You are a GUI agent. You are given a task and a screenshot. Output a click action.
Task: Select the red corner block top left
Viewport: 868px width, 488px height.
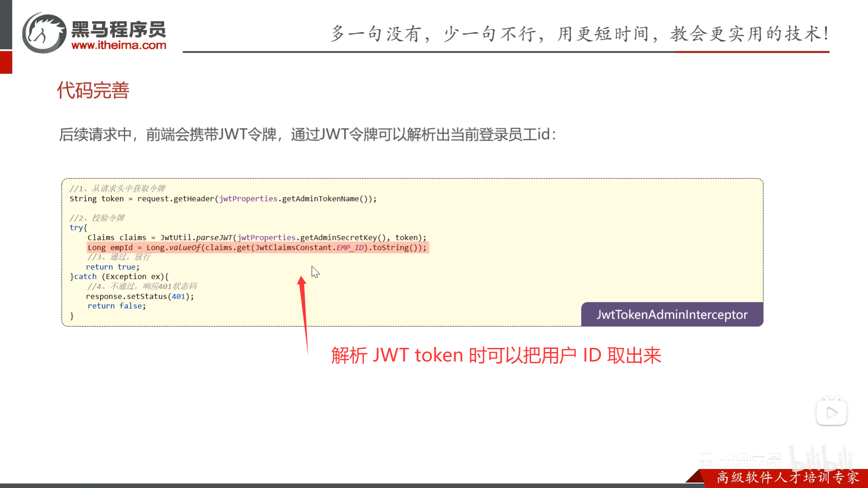5,62
